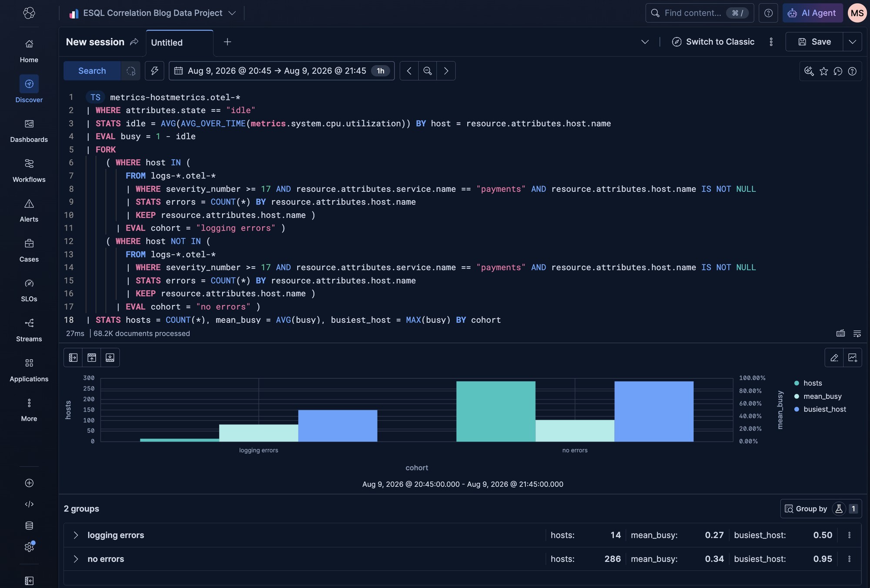
Task: Toggle word wrap in query editor
Action: pos(857,334)
